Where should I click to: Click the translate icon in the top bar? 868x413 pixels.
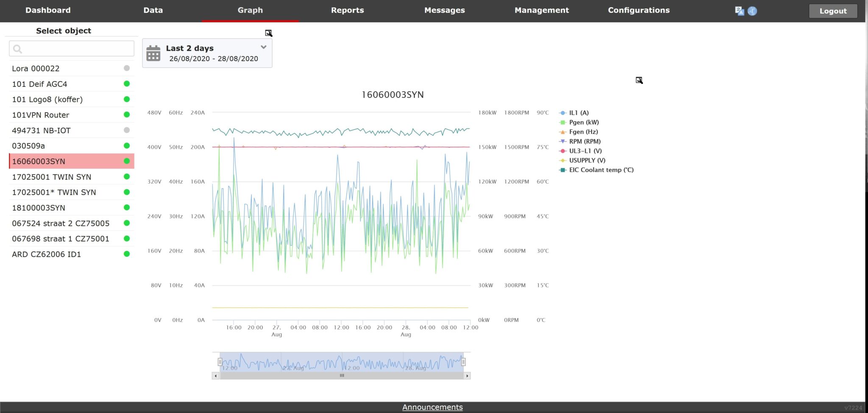coord(739,11)
